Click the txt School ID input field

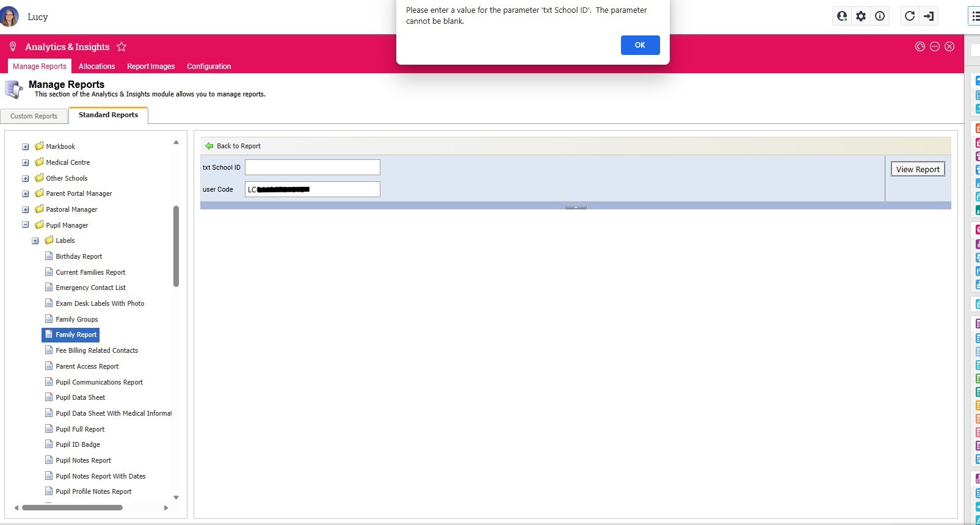(313, 167)
